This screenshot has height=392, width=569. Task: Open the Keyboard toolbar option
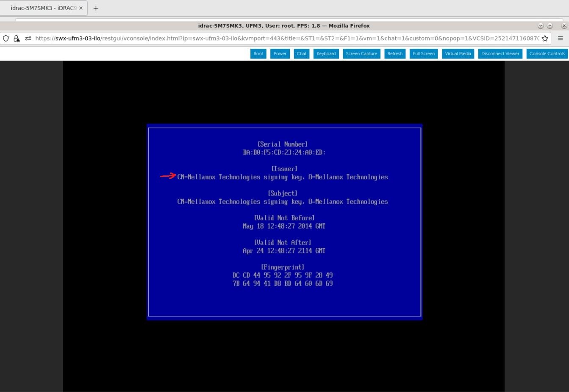click(326, 53)
